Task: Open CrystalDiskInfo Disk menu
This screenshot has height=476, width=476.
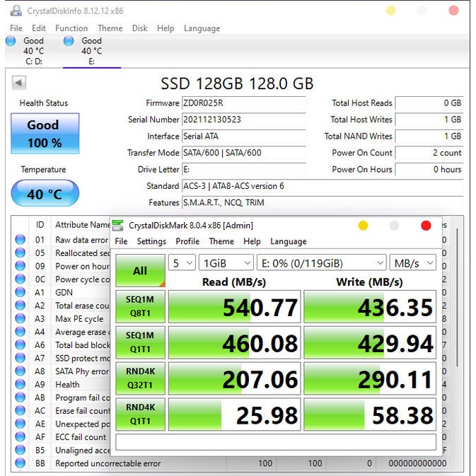Action: pyautogui.click(x=140, y=28)
